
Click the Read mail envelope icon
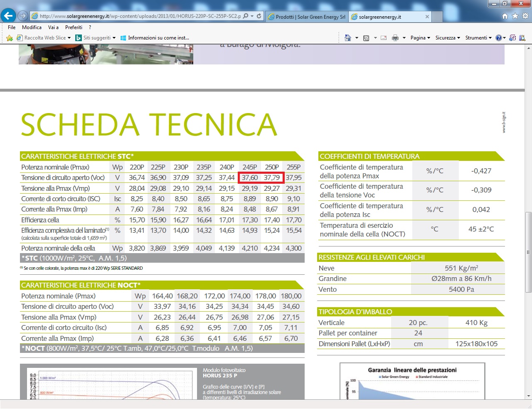point(384,38)
